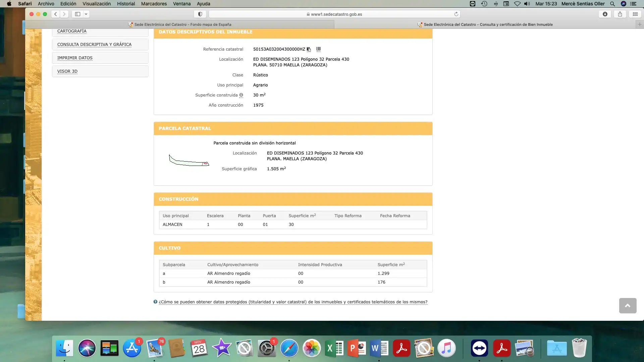Open App Store in the dock
This screenshot has height=362, width=644.
(132, 348)
